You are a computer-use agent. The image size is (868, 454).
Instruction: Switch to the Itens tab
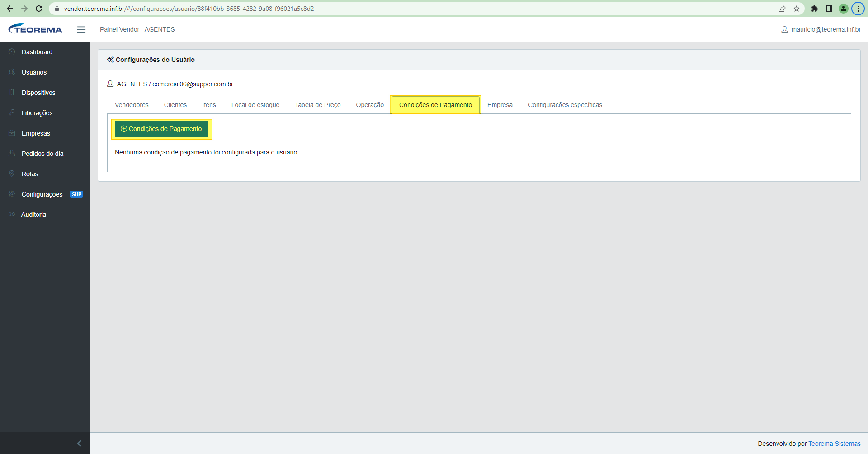click(209, 105)
